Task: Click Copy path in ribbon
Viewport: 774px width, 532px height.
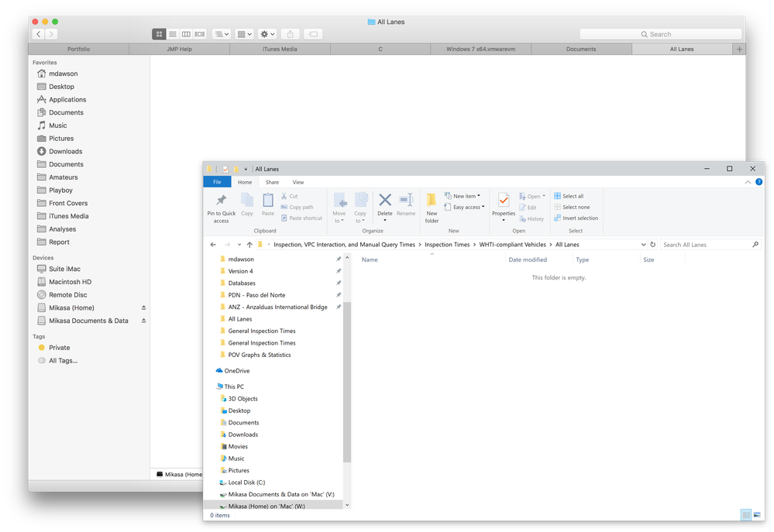Action: 298,207
